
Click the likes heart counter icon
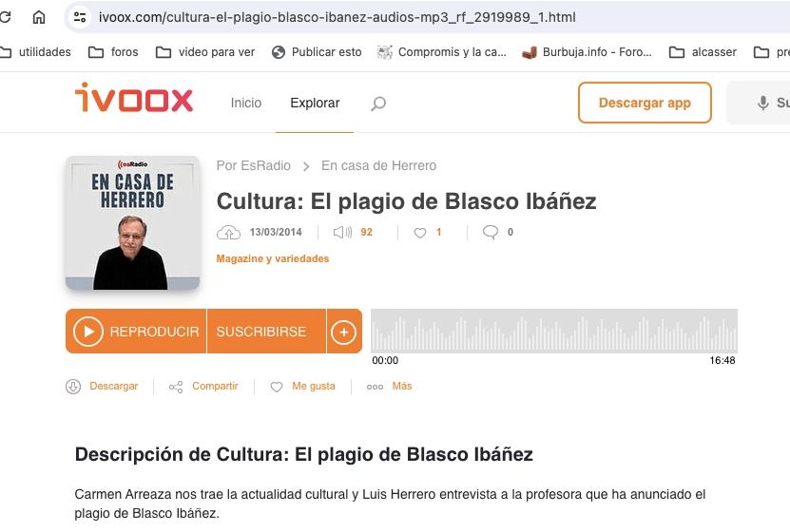419,233
